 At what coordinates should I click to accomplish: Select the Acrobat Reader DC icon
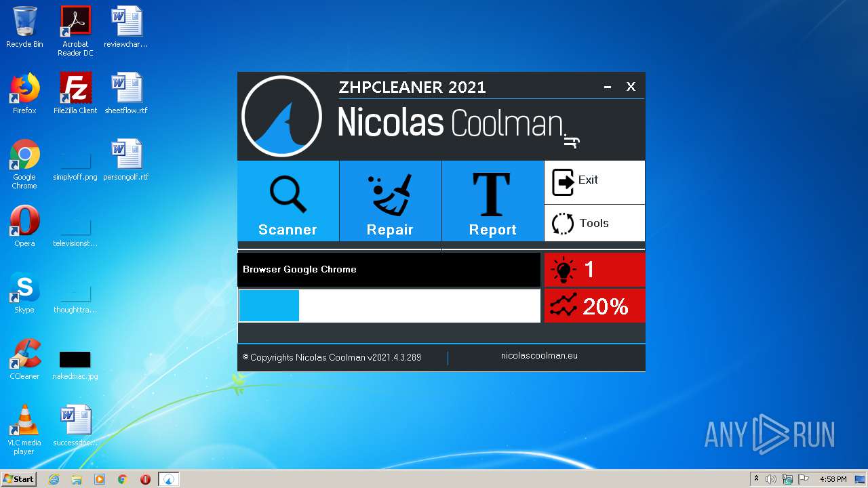pos(75,31)
